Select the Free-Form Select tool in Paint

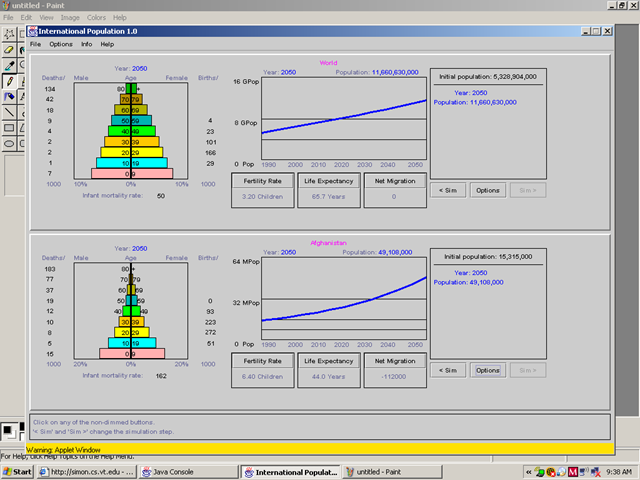(9, 34)
